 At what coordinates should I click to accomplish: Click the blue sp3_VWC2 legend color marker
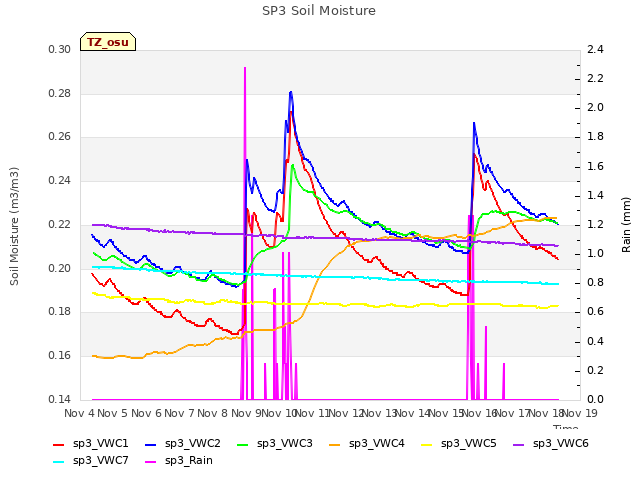tap(151, 445)
